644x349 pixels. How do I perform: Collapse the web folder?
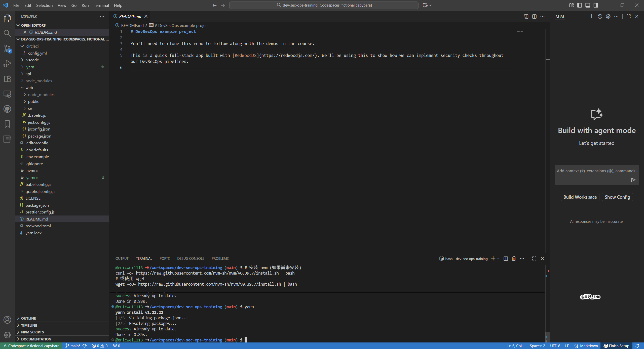[x=29, y=88]
